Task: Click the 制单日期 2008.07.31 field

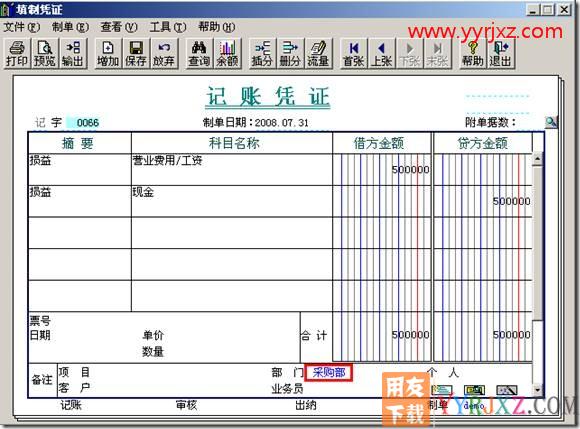Action: [281, 122]
